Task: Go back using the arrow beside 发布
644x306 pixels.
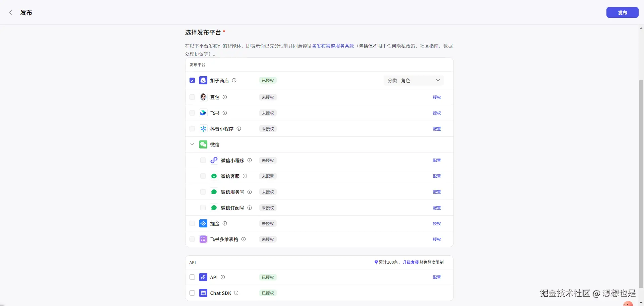Action: 11,12
